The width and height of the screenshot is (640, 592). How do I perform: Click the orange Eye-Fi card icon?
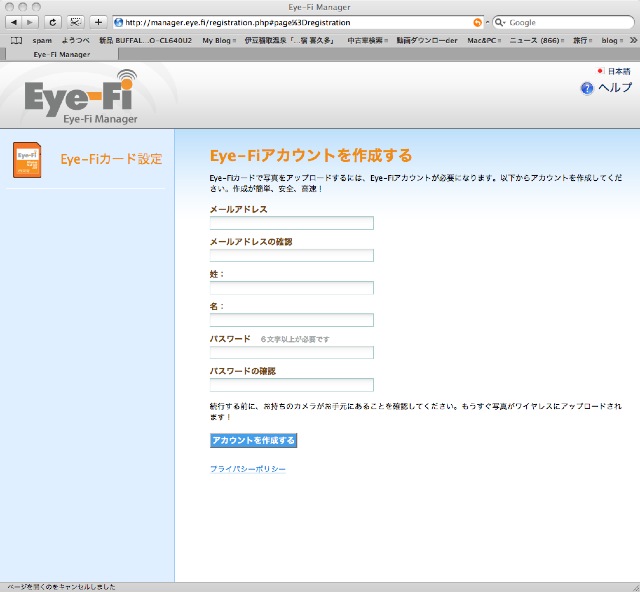pos(27,160)
